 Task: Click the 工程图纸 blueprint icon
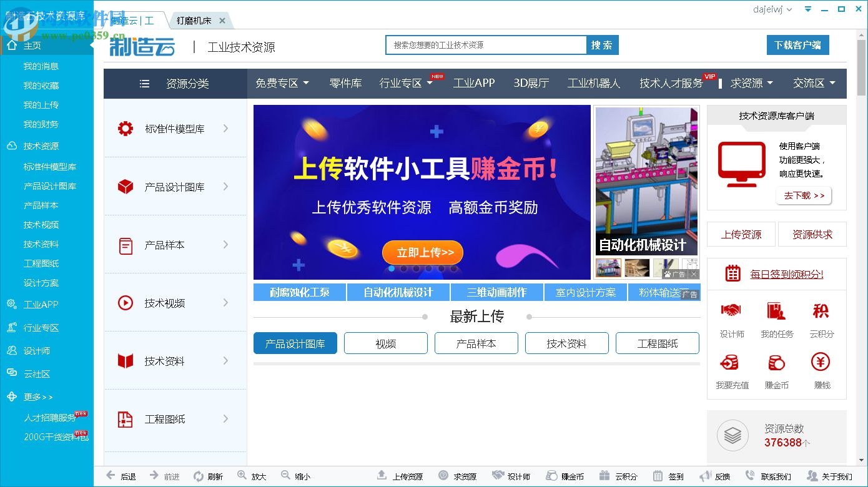[x=124, y=419]
